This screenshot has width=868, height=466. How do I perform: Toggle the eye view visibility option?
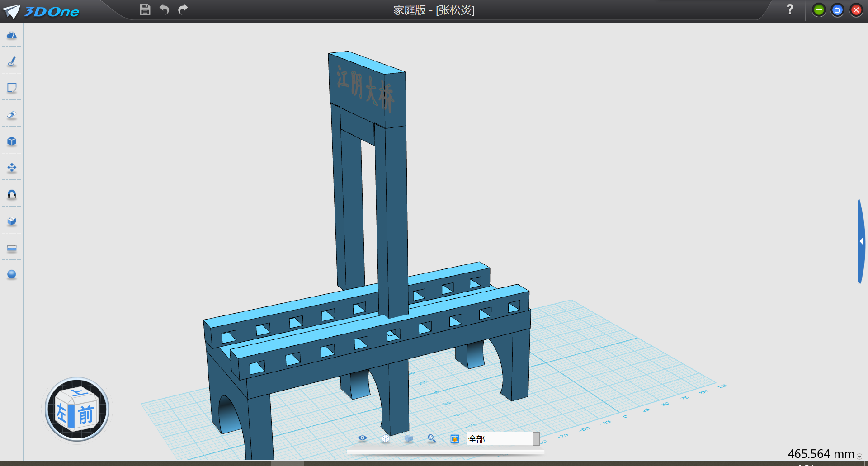(363, 438)
